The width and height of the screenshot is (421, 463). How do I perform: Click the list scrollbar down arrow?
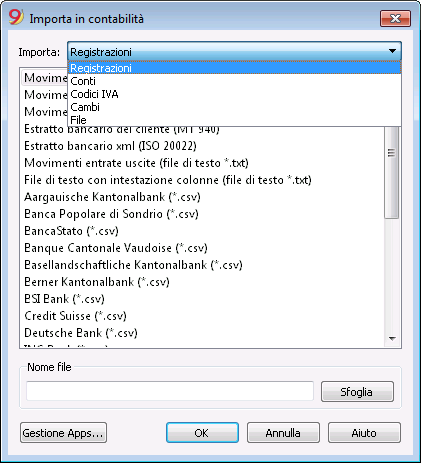pos(392,339)
